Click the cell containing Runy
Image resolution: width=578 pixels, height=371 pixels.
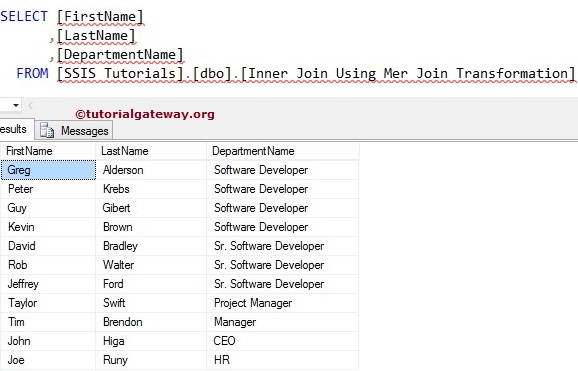[151, 360]
